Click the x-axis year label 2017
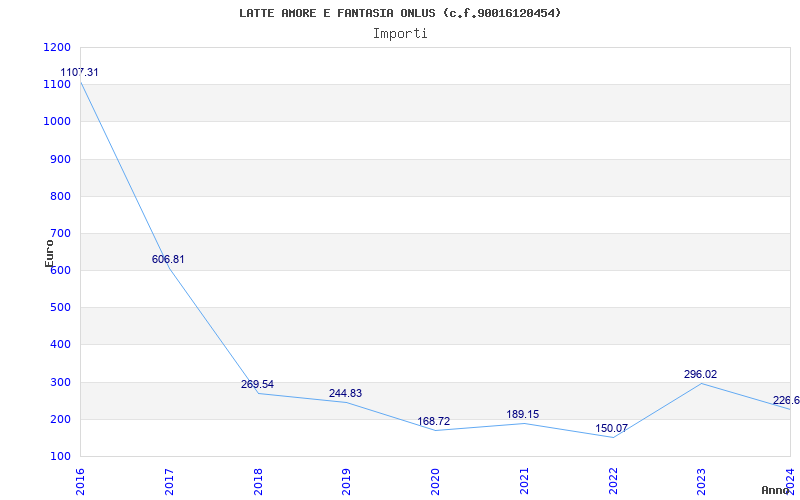 point(169,482)
